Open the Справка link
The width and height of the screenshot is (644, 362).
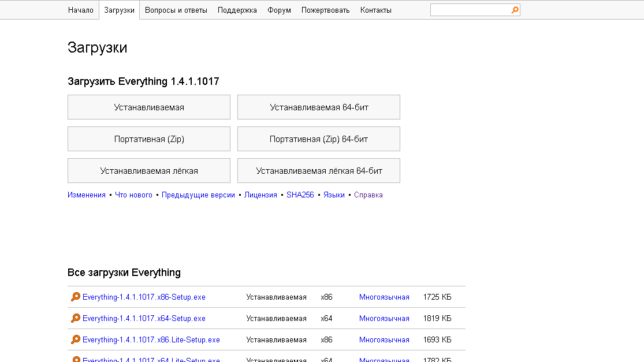(x=368, y=195)
